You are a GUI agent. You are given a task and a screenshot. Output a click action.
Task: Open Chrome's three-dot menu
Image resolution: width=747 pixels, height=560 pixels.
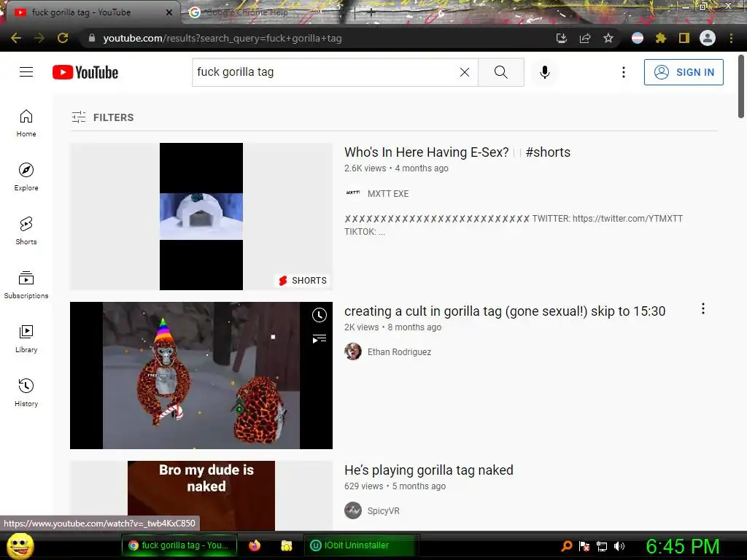point(731,38)
